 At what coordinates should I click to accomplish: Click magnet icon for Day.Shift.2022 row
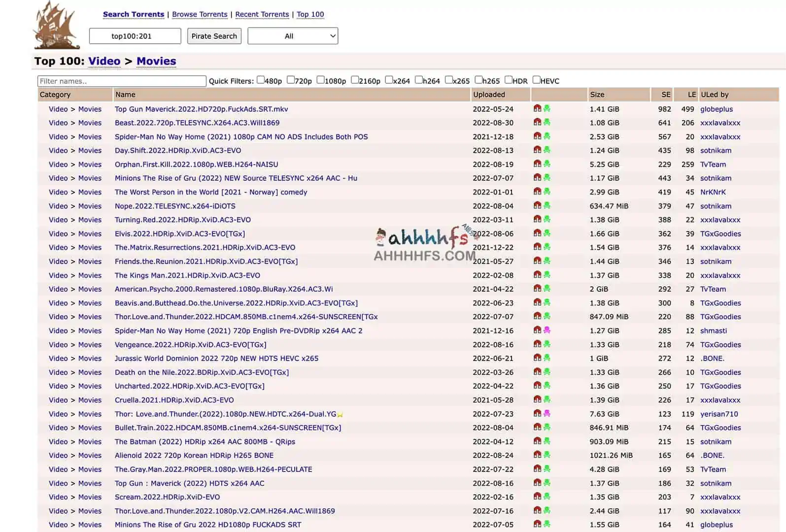537,150
